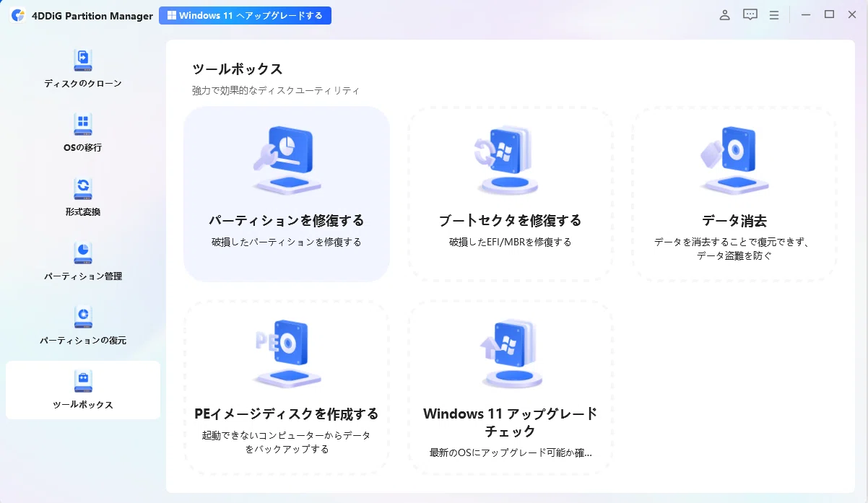Click the ツールボックス page heading
This screenshot has width=868, height=503.
pos(238,69)
